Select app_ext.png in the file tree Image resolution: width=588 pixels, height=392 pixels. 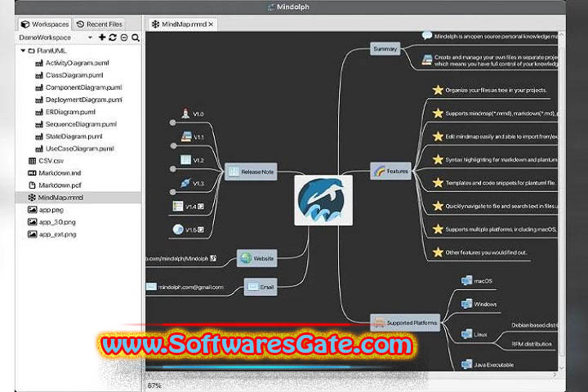pyautogui.click(x=52, y=234)
